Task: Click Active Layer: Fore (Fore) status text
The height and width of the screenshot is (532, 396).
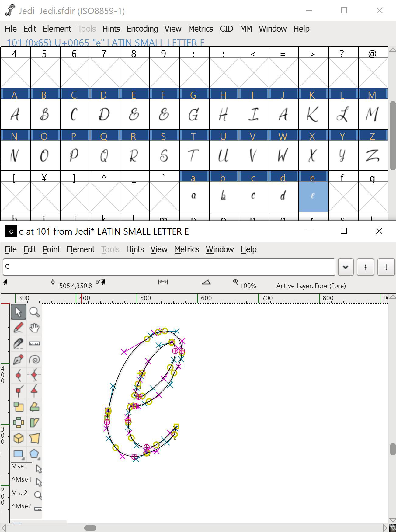Action: [x=311, y=286]
